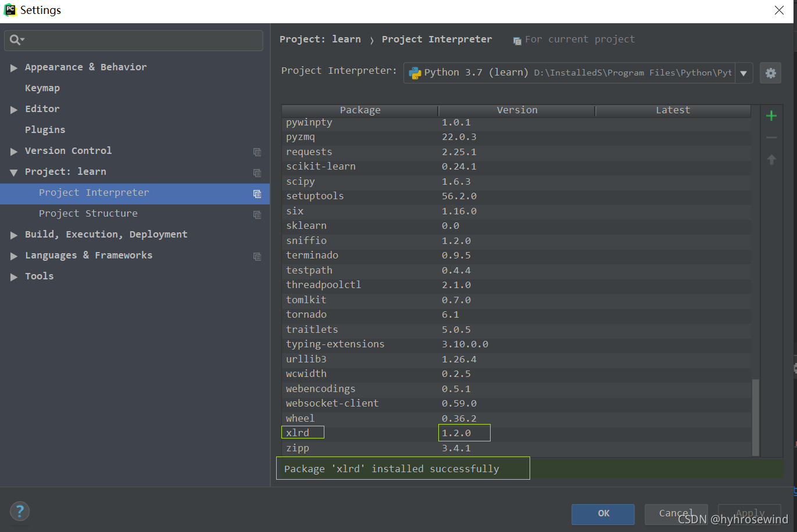Click the Python icon in interpreter field

tap(414, 73)
